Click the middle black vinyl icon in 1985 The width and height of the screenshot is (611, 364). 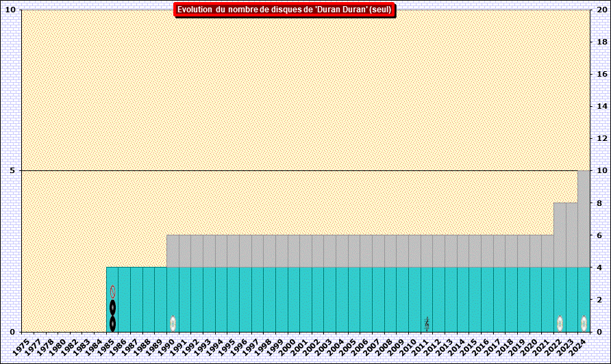coord(112,308)
